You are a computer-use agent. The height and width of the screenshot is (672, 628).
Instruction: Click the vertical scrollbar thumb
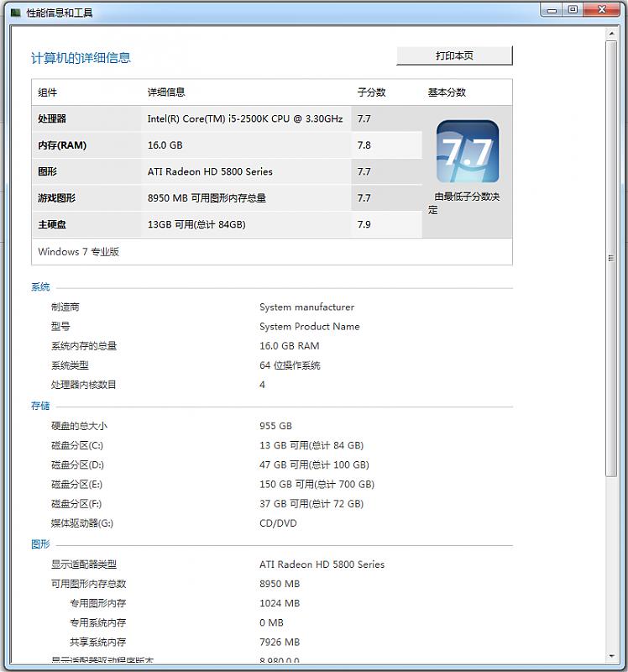[x=611, y=258]
